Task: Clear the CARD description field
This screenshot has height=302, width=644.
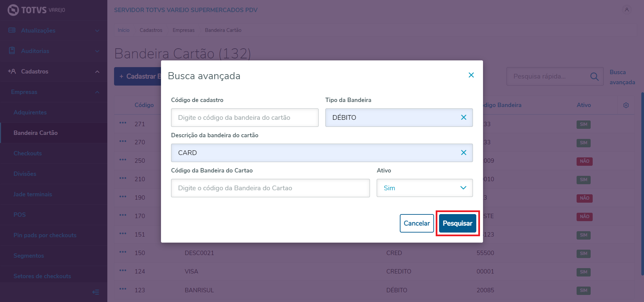Action: click(464, 153)
